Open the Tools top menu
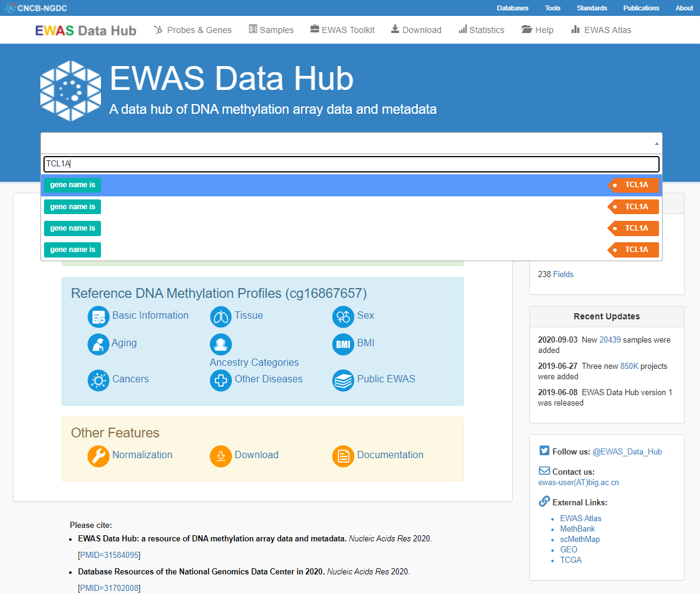This screenshot has width=700, height=594. (x=553, y=8)
